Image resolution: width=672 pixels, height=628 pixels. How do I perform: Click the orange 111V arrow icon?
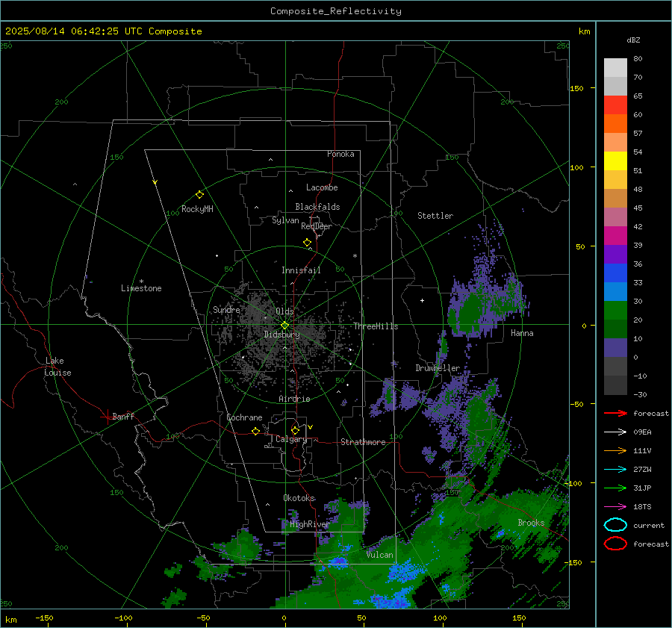click(x=615, y=450)
